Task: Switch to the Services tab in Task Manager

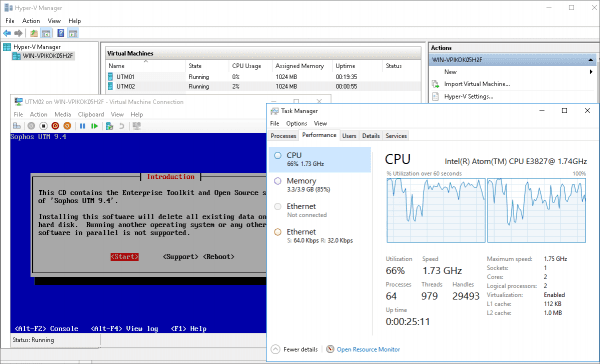Action: coord(396,135)
